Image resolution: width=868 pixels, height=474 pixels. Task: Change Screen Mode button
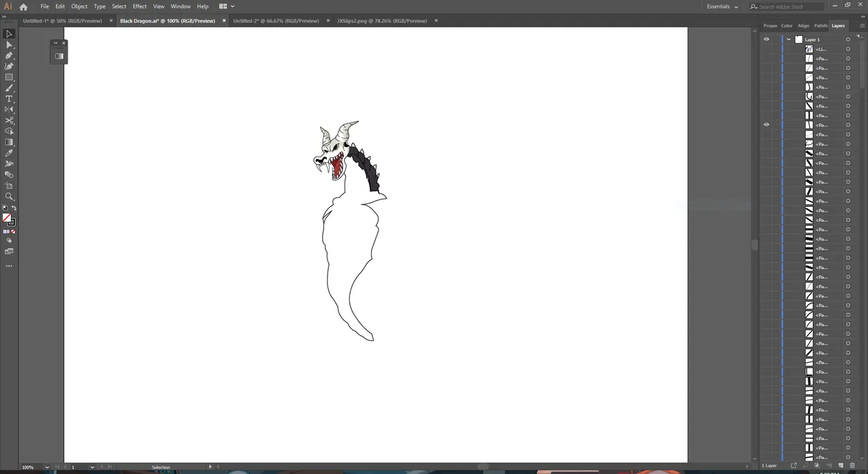coord(9,252)
